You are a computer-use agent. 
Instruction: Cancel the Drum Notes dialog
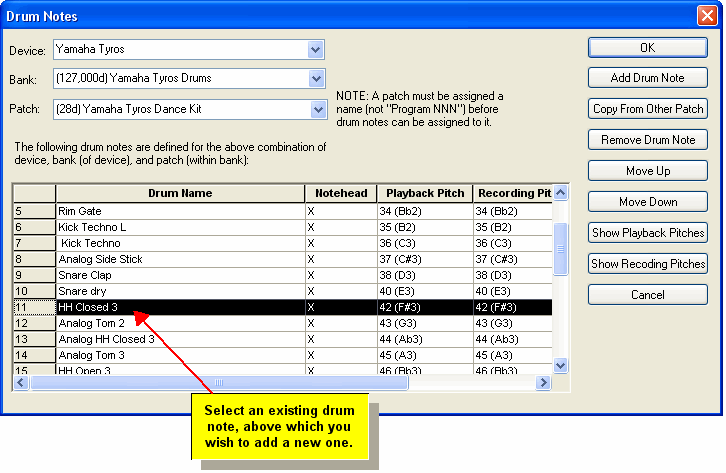(647, 295)
